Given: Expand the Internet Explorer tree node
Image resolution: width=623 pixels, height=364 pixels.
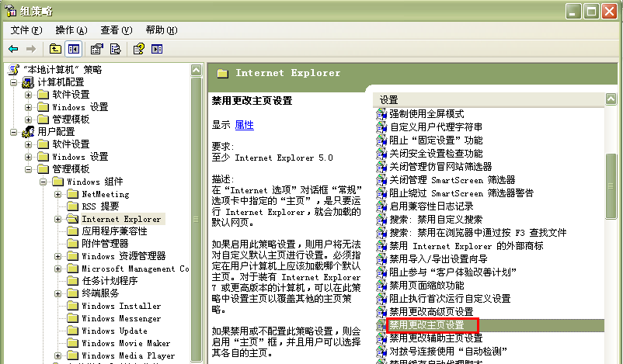Looking at the screenshot, I should (58, 219).
